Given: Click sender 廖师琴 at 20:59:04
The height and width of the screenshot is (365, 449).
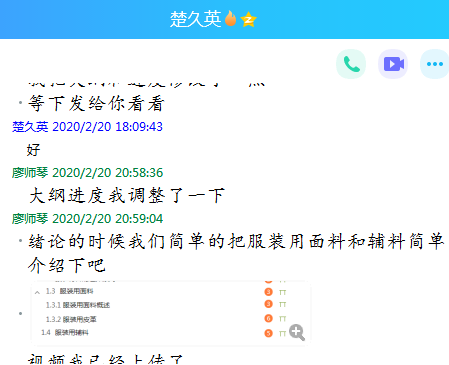Looking at the screenshot, I should pyautogui.click(x=30, y=219).
